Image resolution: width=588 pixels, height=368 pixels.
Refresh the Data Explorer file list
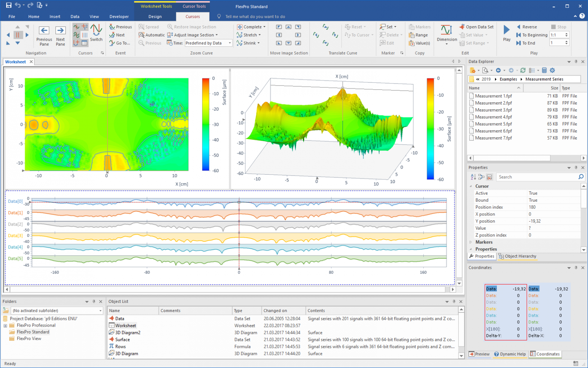[523, 70]
